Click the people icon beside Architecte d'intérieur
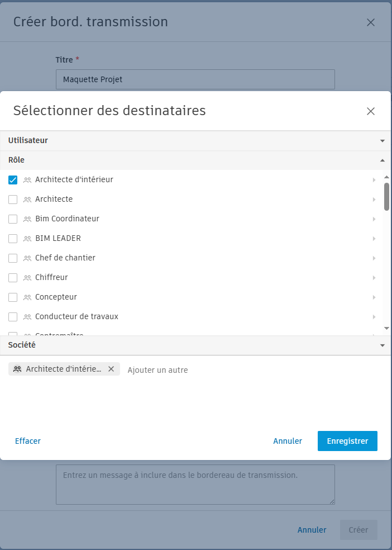The height and width of the screenshot is (550, 392). [x=26, y=180]
